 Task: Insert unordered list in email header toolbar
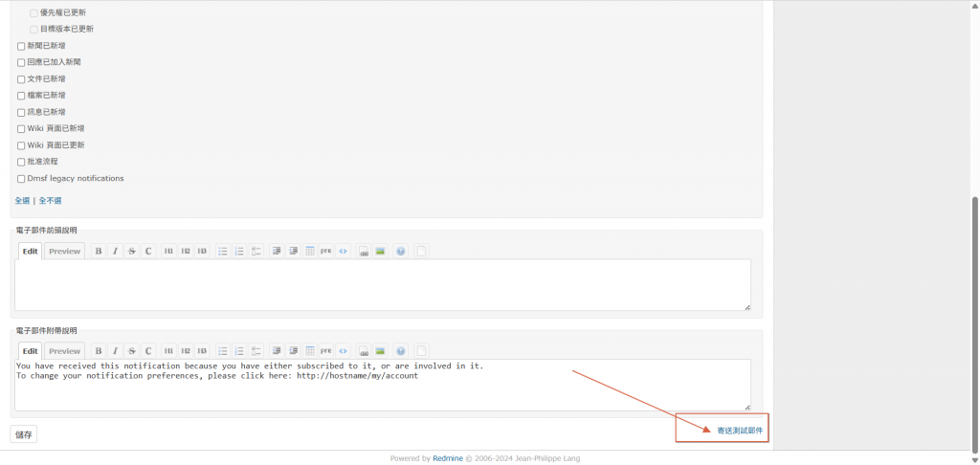click(222, 252)
